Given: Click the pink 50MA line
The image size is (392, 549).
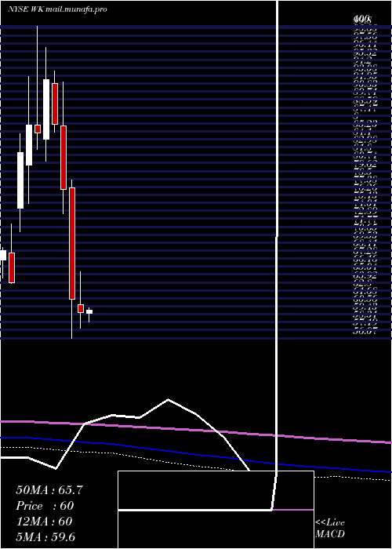Looking at the screenshot, I should 196,430.
